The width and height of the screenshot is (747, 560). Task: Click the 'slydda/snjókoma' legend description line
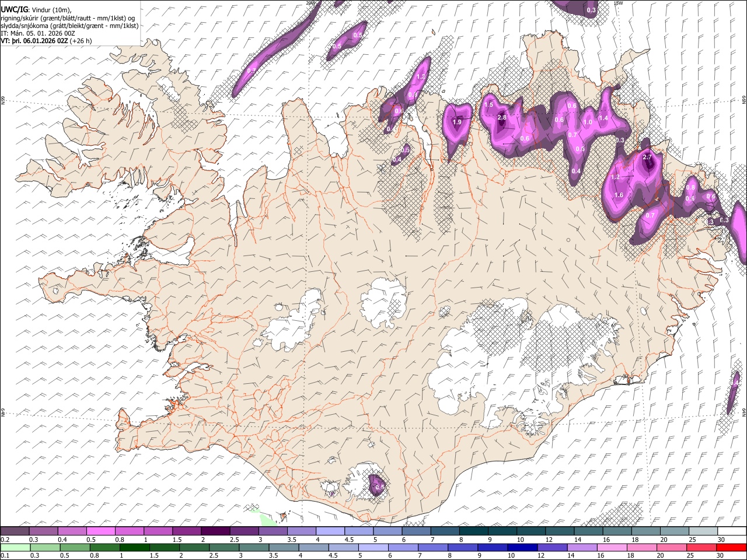point(69,26)
